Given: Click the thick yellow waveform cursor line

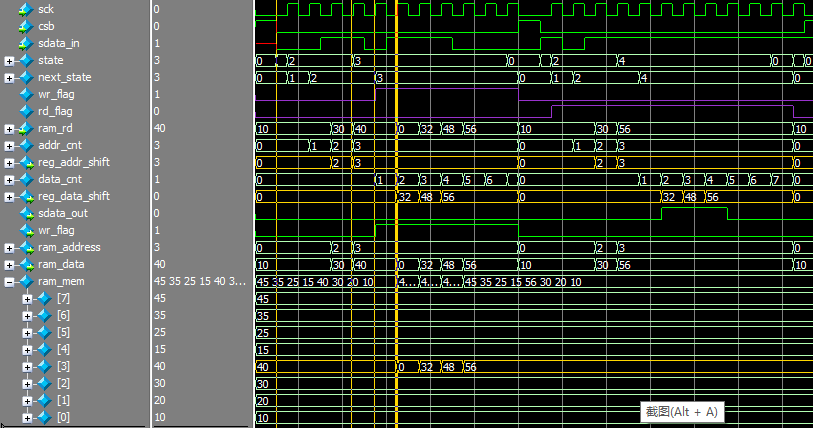Looking at the screenshot, I should [397, 214].
